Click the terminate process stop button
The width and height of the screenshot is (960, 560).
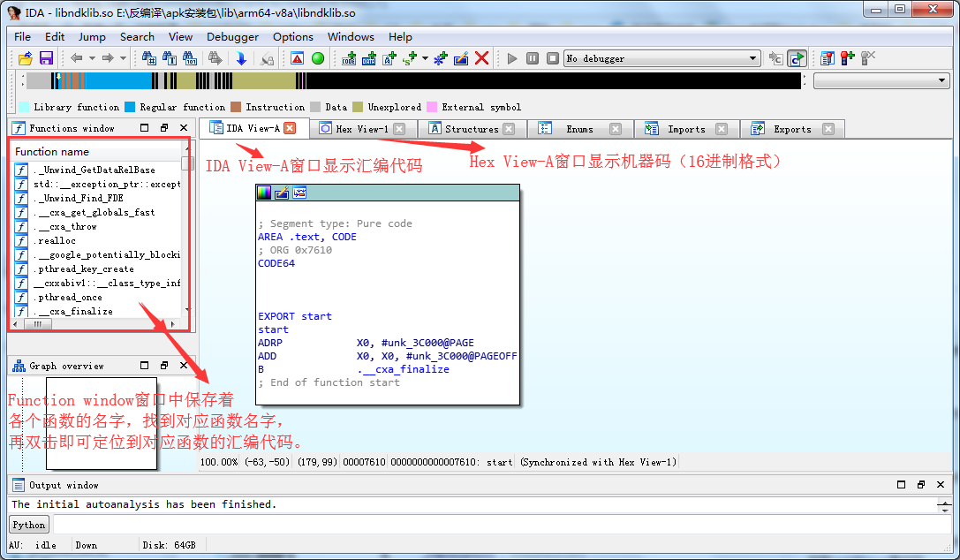[553, 58]
